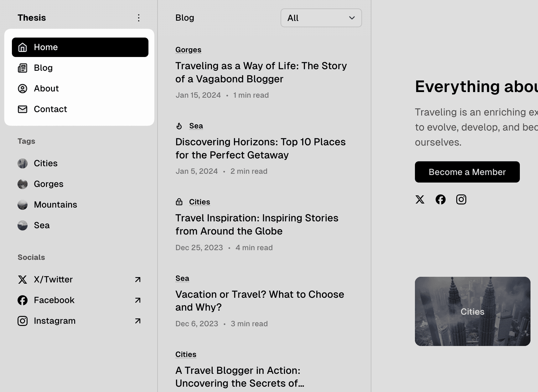
Task: Click the Thesis site title
Action: pos(32,18)
